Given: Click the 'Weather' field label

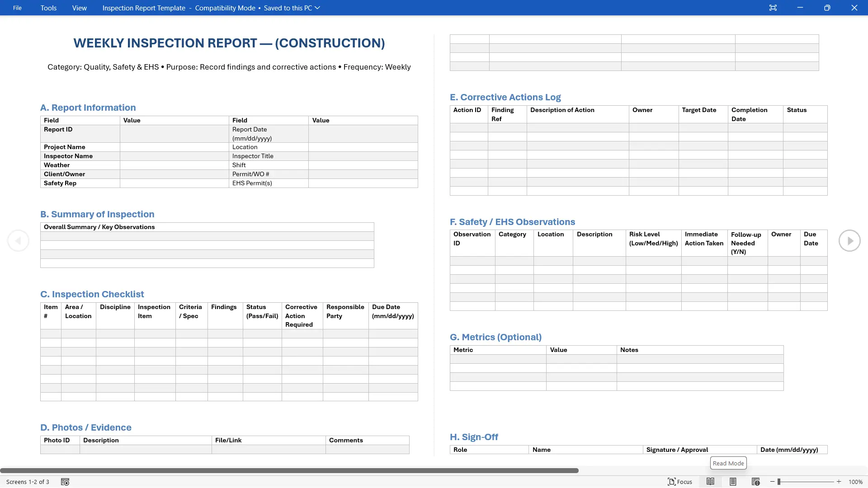Looking at the screenshot, I should (x=57, y=165).
